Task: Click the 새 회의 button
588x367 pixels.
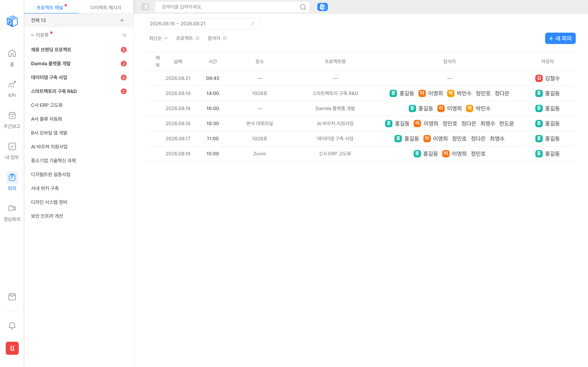Action: click(560, 38)
